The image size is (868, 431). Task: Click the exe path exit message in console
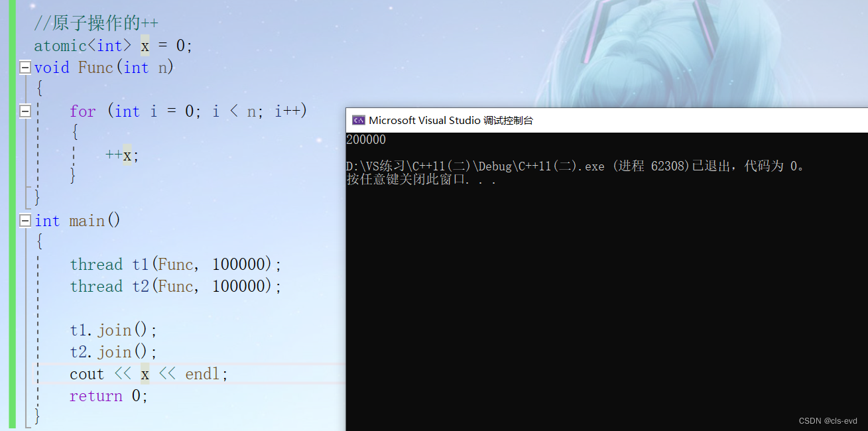tap(576, 166)
